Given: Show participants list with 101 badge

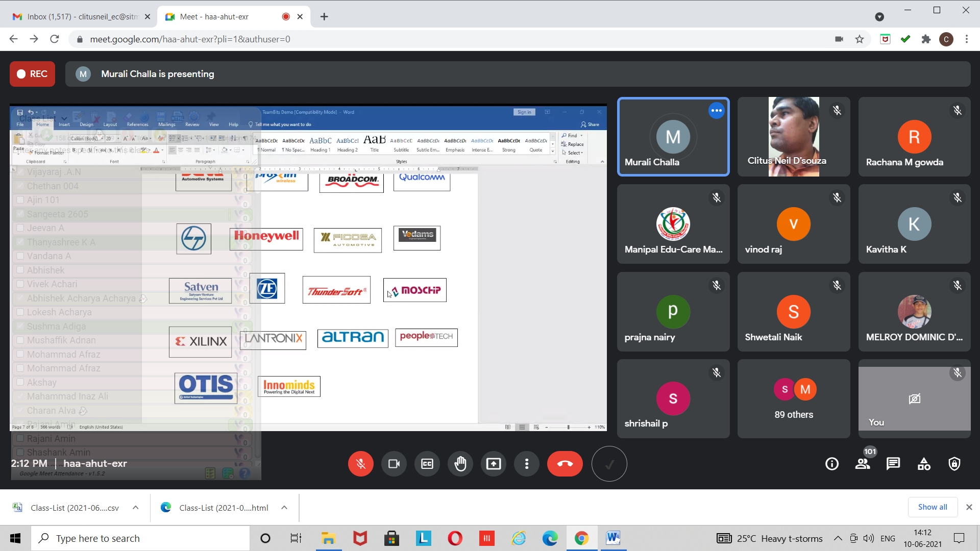Looking at the screenshot, I should point(863,464).
